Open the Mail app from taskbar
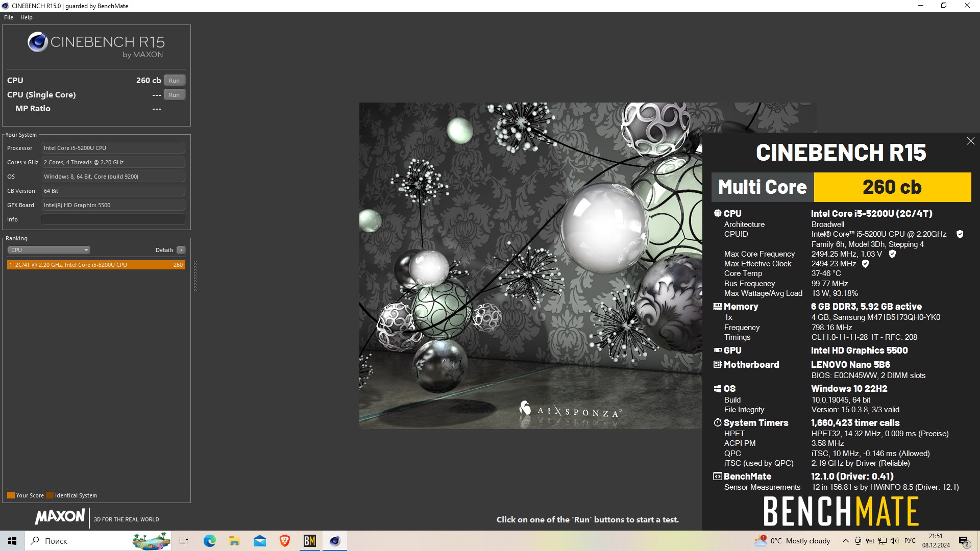The width and height of the screenshot is (980, 551). click(x=259, y=541)
